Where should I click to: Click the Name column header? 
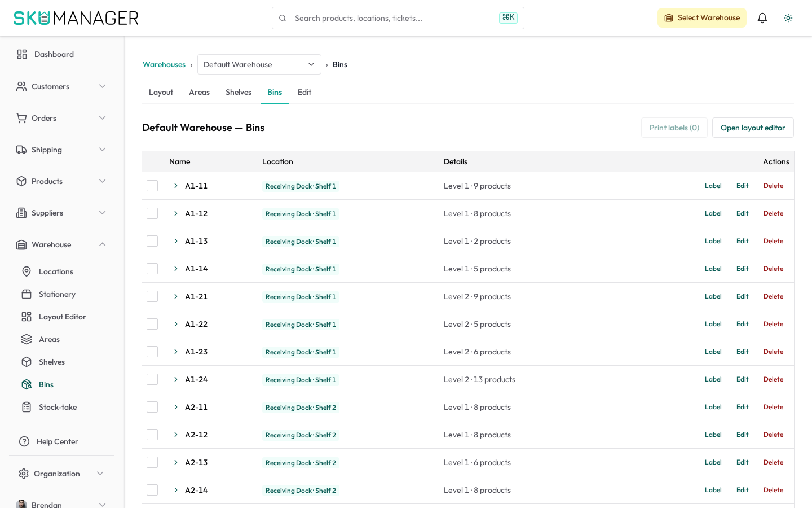[x=180, y=161]
